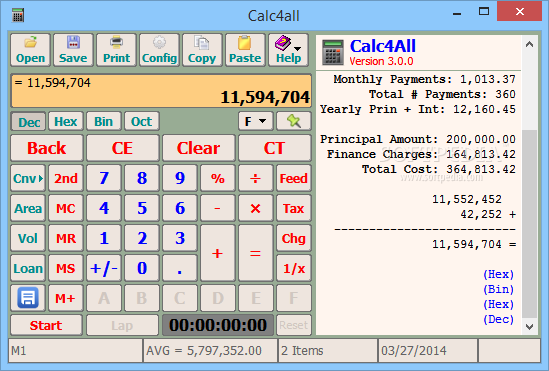Click AVG = 5,797,352.00 status field
549x371 pixels.
point(210,350)
